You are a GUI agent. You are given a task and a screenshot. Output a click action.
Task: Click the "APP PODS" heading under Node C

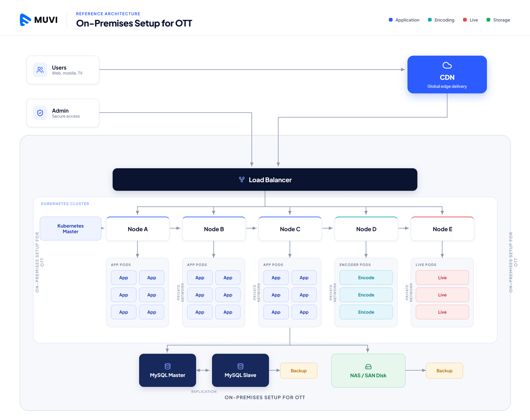tap(273, 265)
